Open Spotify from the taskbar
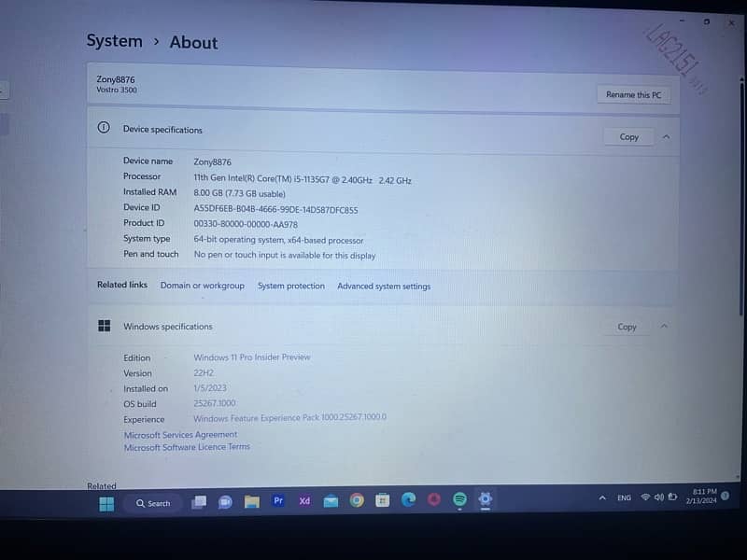The height and width of the screenshot is (560, 747). pyautogui.click(x=459, y=500)
